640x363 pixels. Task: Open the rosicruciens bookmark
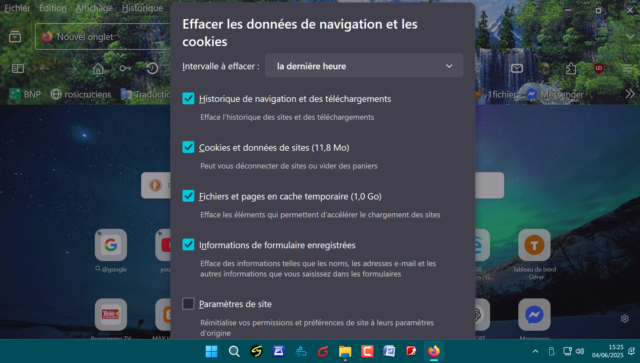[x=81, y=94]
